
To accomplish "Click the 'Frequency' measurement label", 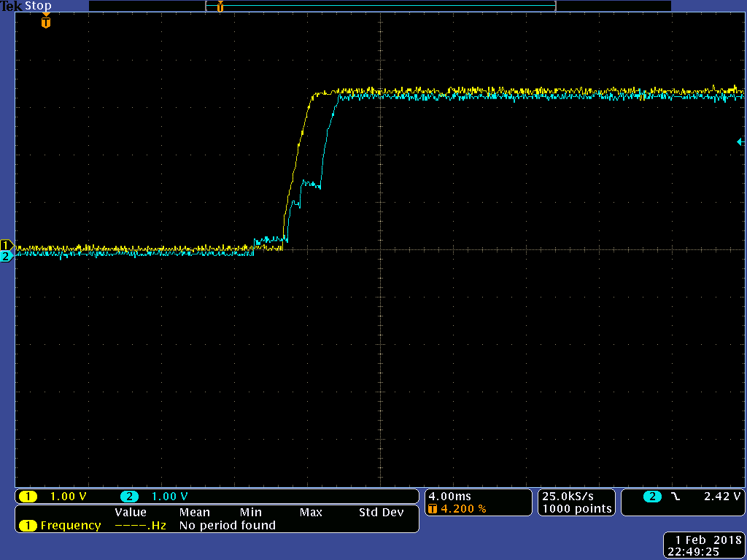I will (71, 526).
